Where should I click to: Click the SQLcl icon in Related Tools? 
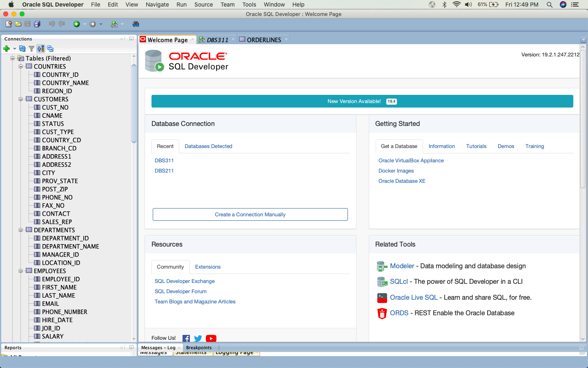382,282
